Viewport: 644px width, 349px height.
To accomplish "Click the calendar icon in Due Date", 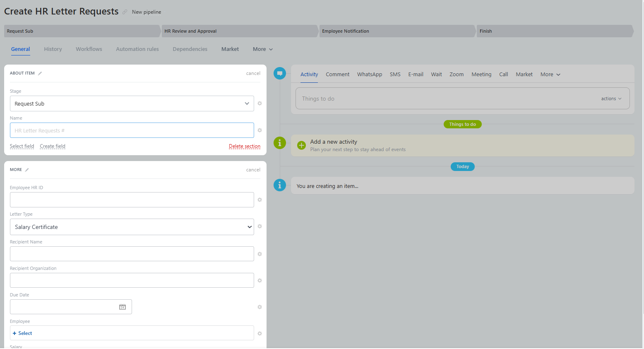I will point(123,307).
